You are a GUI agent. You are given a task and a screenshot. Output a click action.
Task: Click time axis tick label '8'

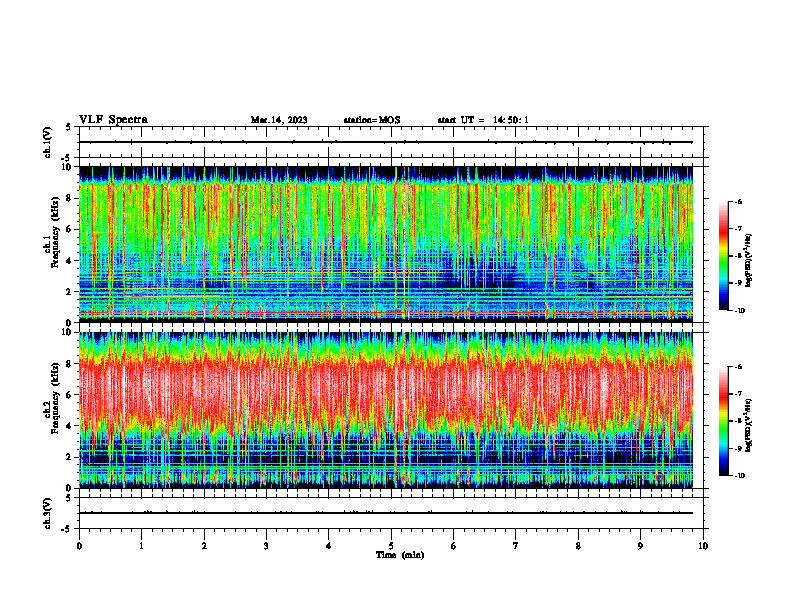click(x=578, y=546)
